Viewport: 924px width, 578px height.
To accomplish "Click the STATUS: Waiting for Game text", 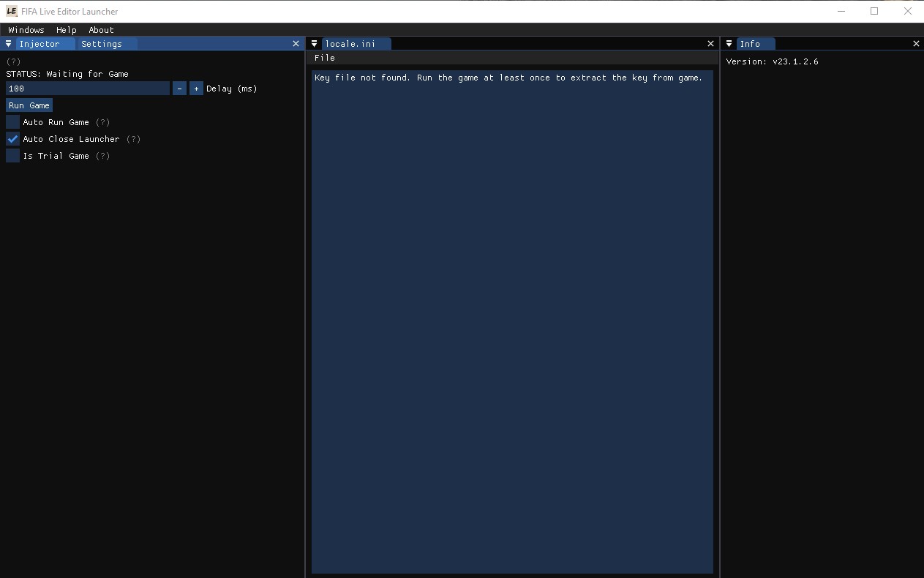I will pos(67,74).
